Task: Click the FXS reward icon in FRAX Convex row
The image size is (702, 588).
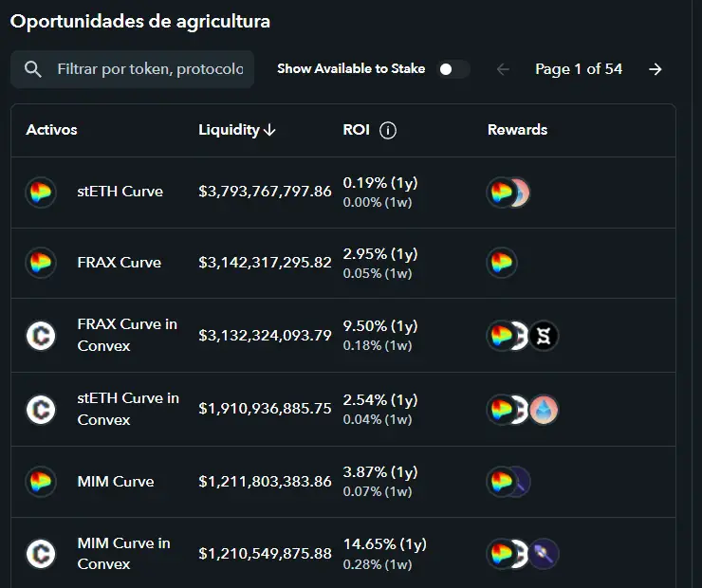Action: tap(545, 336)
